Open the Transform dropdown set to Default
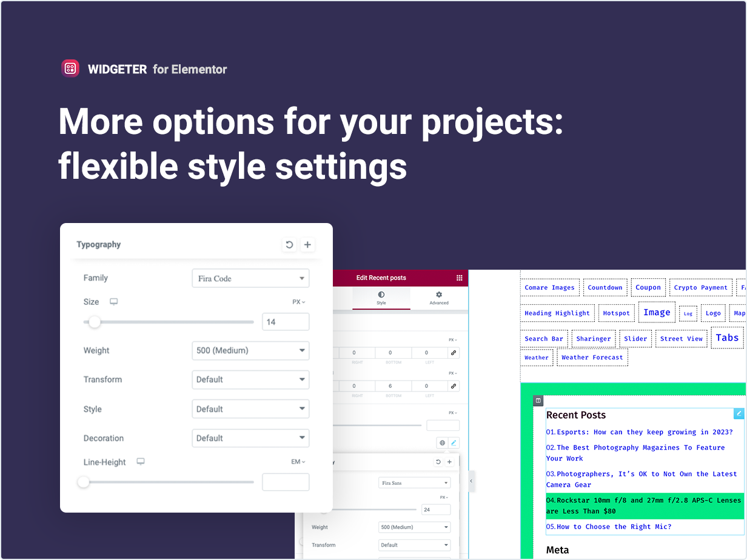This screenshot has height=560, width=747. 250,379
